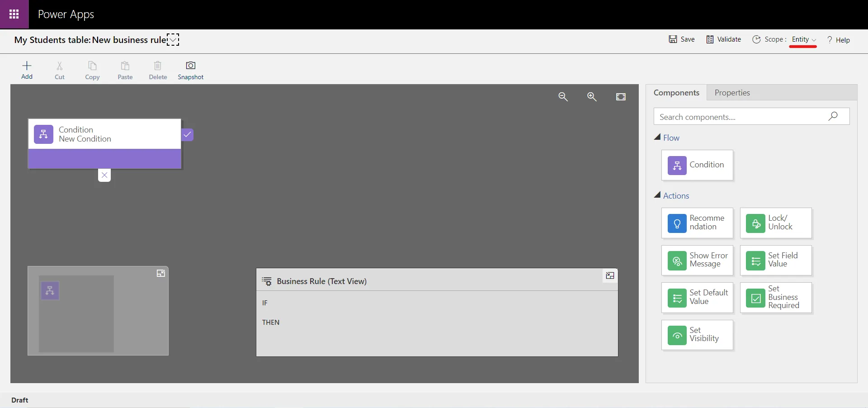Switch to the Properties tab

click(732, 93)
